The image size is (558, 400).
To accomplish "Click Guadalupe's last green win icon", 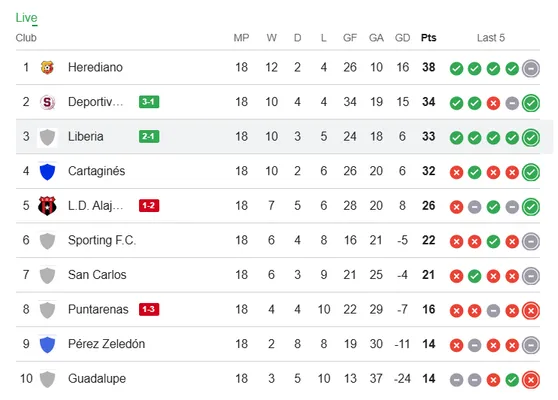I will click(x=512, y=380).
